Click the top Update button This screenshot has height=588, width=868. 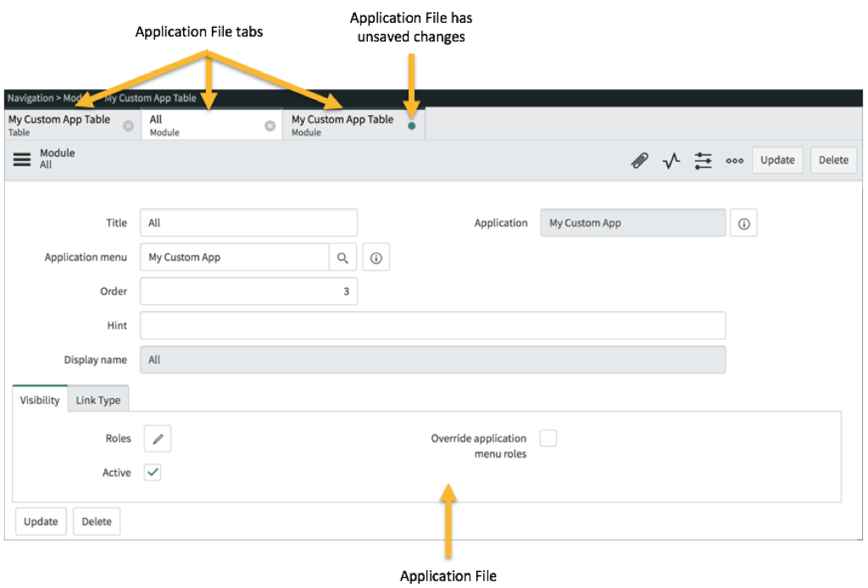tap(776, 159)
